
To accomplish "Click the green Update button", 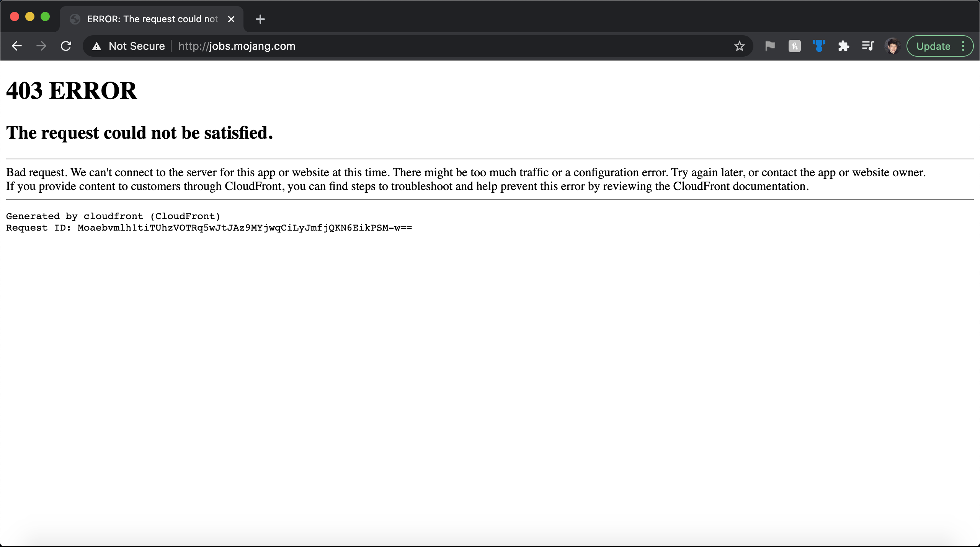I will [933, 46].
